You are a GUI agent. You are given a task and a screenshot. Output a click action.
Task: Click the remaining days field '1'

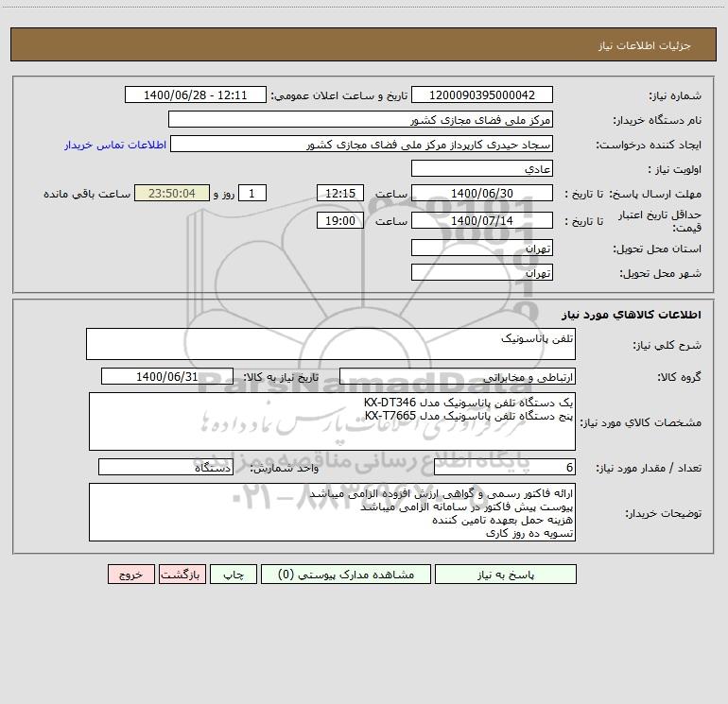(x=252, y=193)
